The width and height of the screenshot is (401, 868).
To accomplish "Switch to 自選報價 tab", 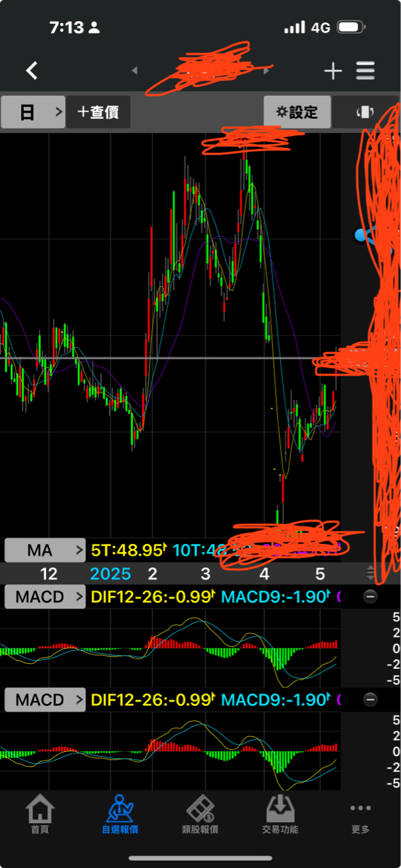I will [x=120, y=814].
